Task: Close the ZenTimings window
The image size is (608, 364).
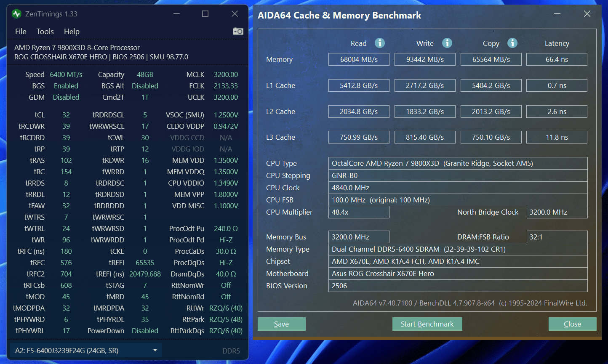Action: click(235, 14)
